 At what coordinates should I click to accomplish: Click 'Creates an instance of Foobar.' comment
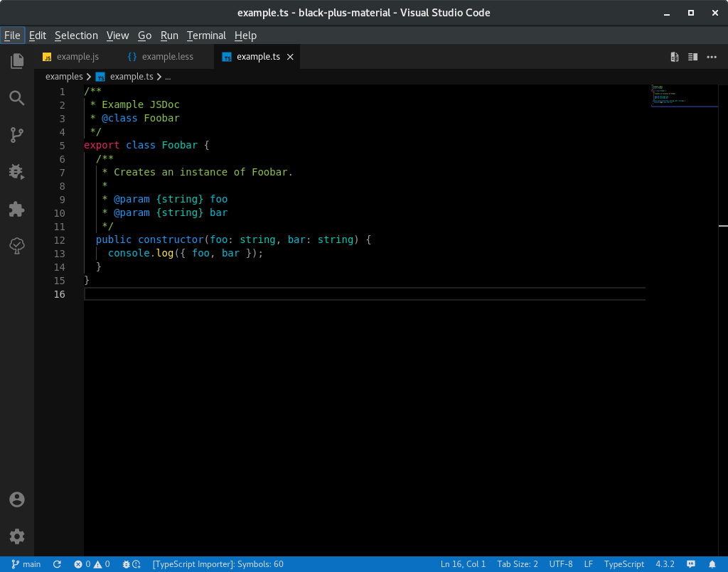[203, 172]
